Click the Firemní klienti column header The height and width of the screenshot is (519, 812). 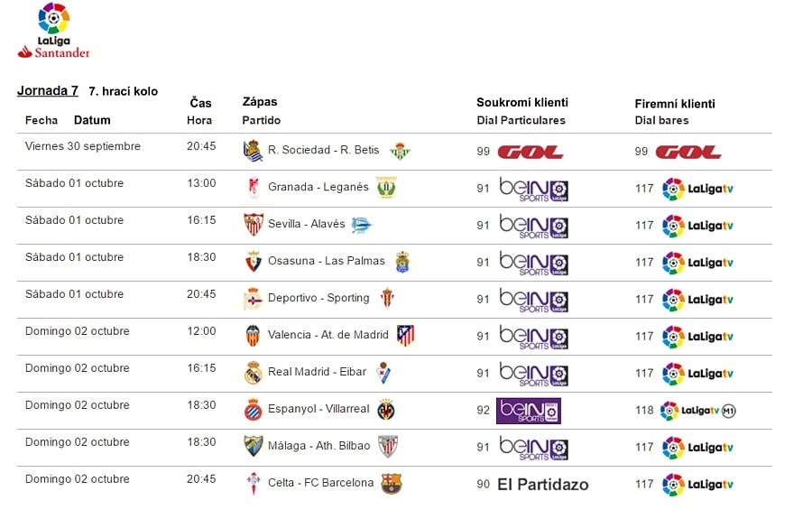pyautogui.click(x=675, y=104)
